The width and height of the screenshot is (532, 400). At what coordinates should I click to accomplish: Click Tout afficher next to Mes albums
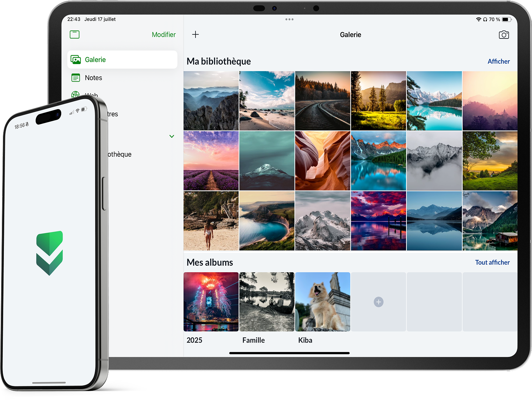(492, 262)
